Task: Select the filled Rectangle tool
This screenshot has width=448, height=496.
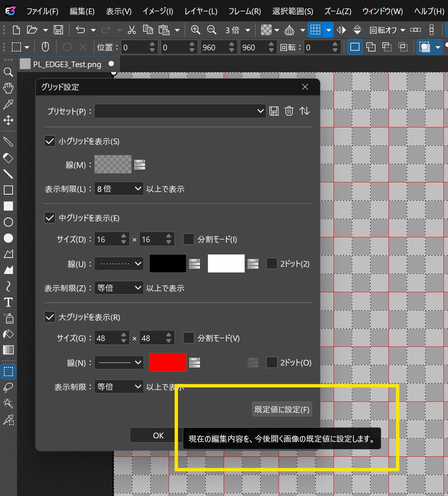Action: point(8,206)
